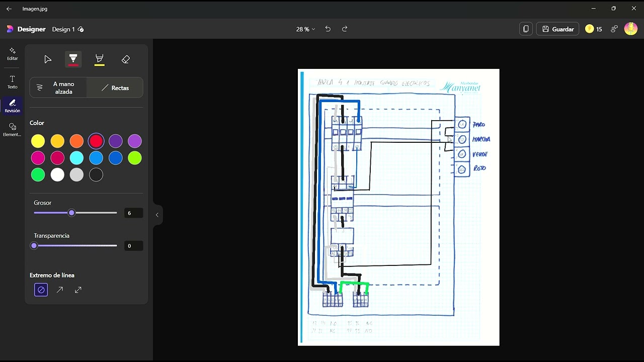Select the pointer selection tool
644x362 pixels.
[x=48, y=59]
